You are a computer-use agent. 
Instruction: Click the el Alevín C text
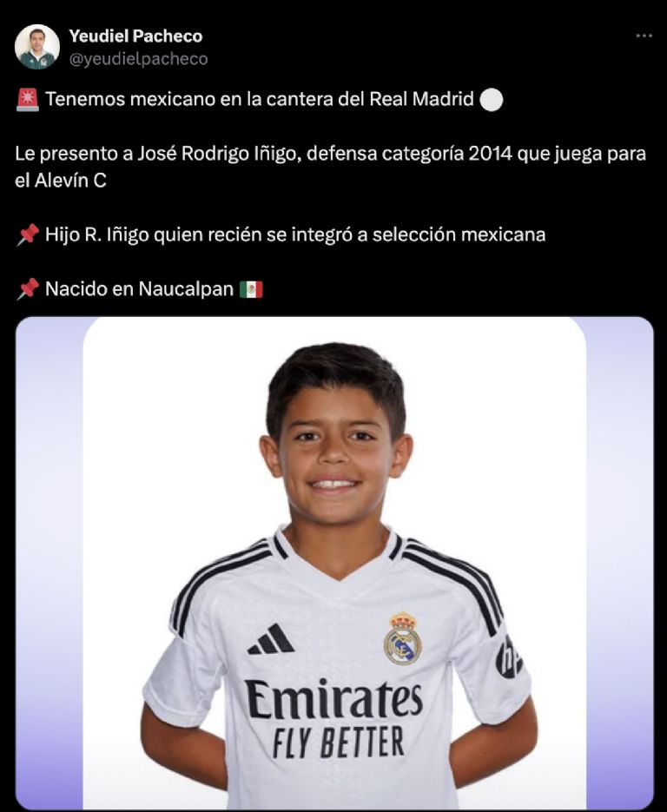(61, 181)
